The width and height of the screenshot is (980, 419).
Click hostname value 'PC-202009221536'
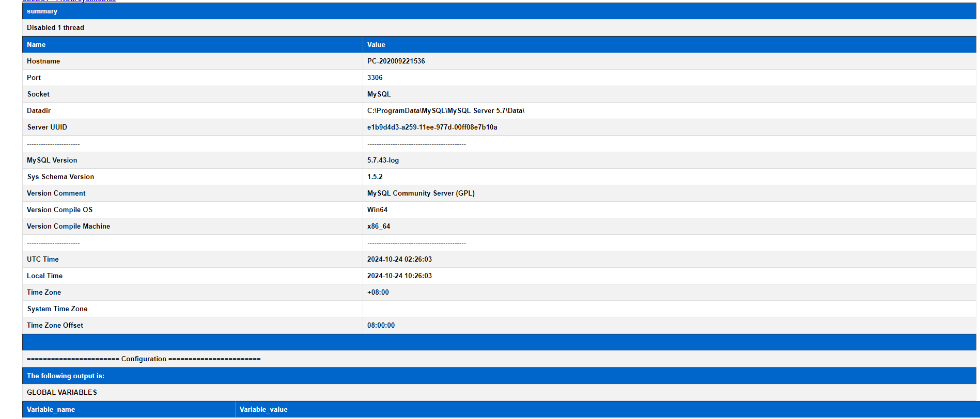(x=396, y=61)
